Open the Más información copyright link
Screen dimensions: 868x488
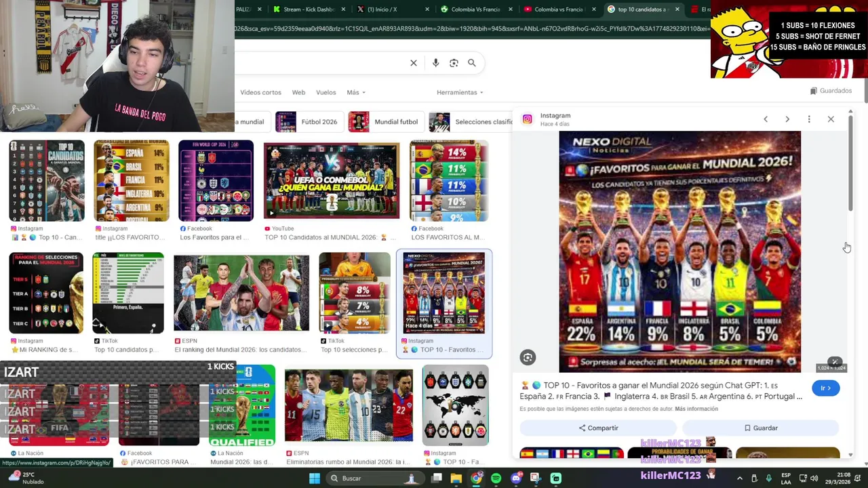coord(696,409)
